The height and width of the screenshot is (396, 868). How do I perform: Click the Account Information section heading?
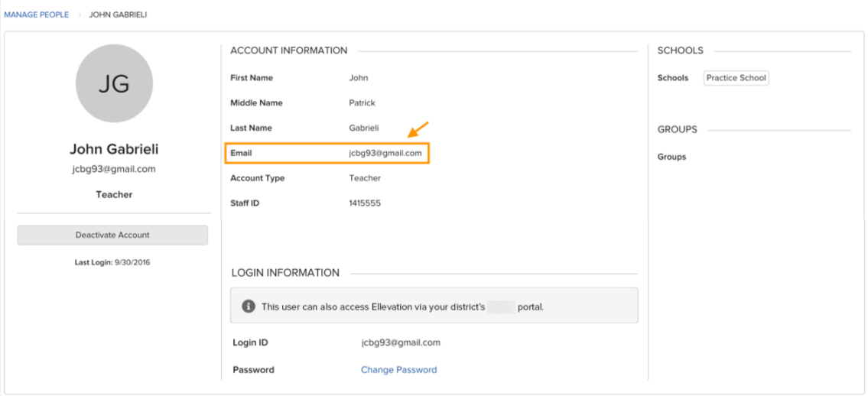pos(289,51)
